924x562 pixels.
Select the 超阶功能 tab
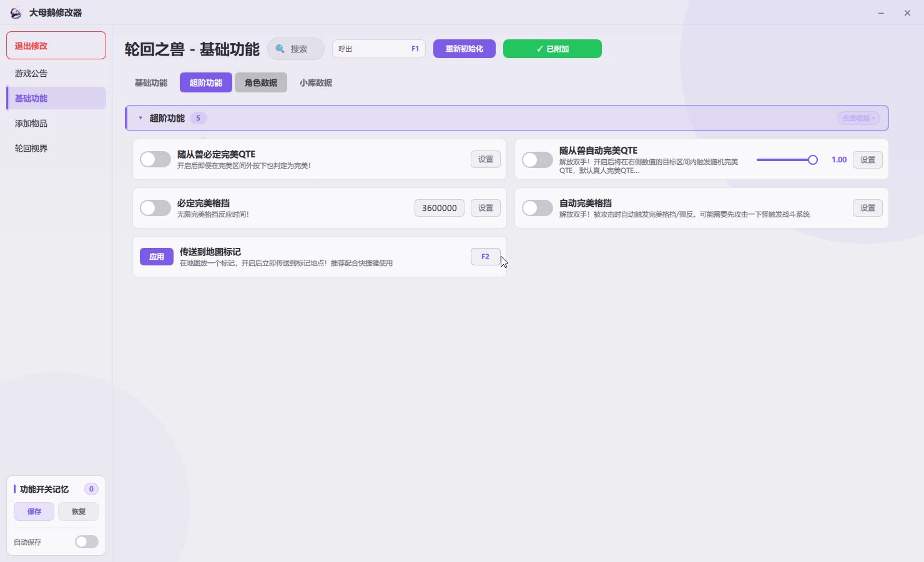206,82
